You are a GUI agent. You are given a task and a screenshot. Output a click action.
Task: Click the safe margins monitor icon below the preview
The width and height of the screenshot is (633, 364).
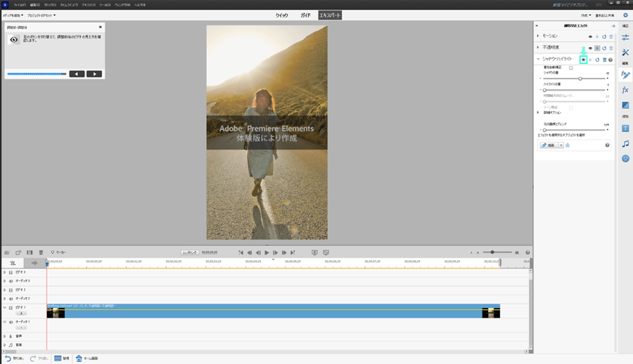click(314, 252)
